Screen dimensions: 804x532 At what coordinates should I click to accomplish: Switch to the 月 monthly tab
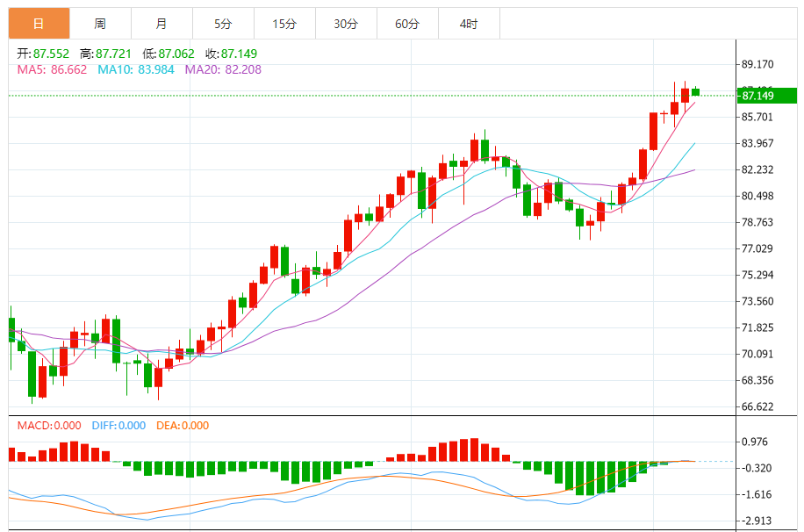point(162,24)
